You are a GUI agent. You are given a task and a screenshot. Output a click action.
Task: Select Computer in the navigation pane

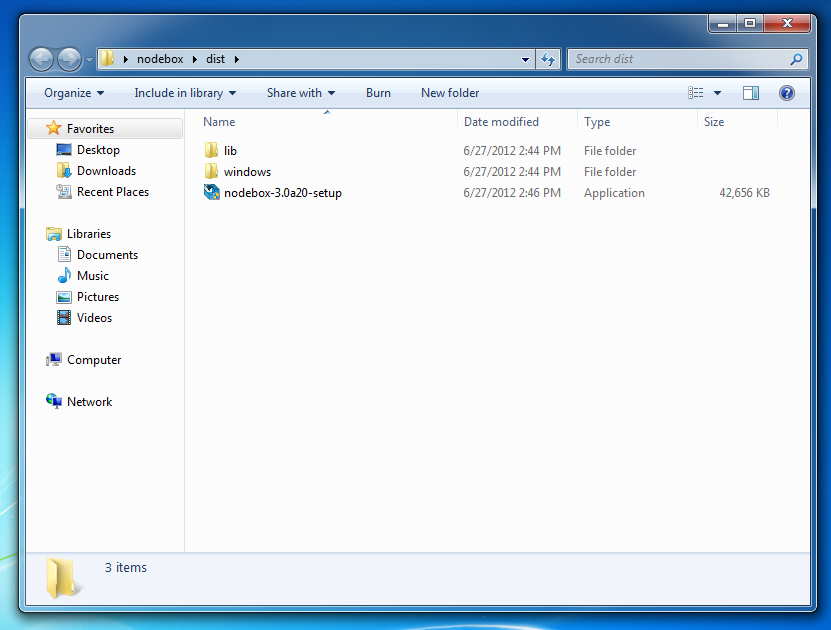click(94, 360)
